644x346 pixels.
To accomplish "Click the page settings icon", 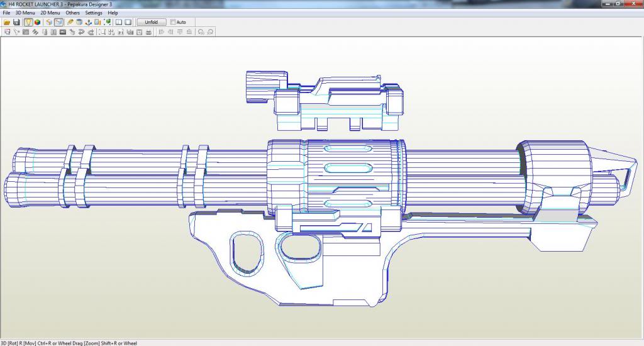I will [139, 32].
